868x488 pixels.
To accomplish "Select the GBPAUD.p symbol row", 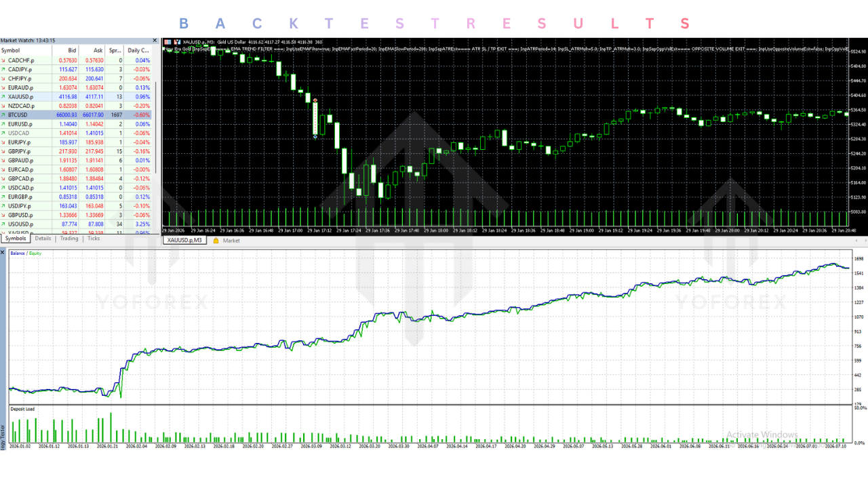I will tap(76, 161).
